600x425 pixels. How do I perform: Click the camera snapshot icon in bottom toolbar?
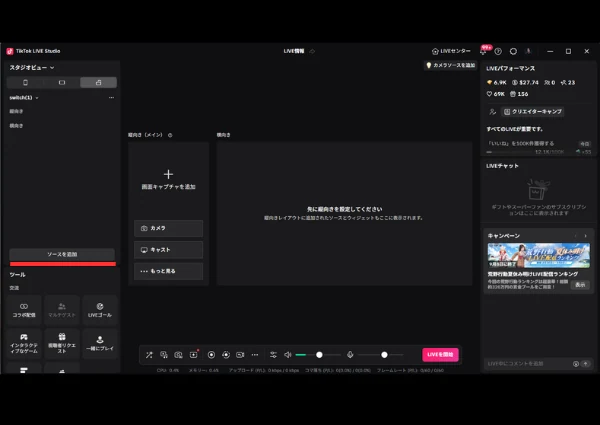(178, 355)
